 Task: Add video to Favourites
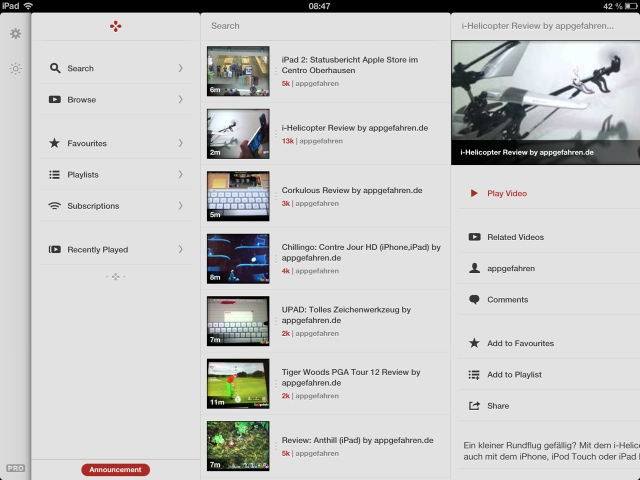pyautogui.click(x=520, y=343)
